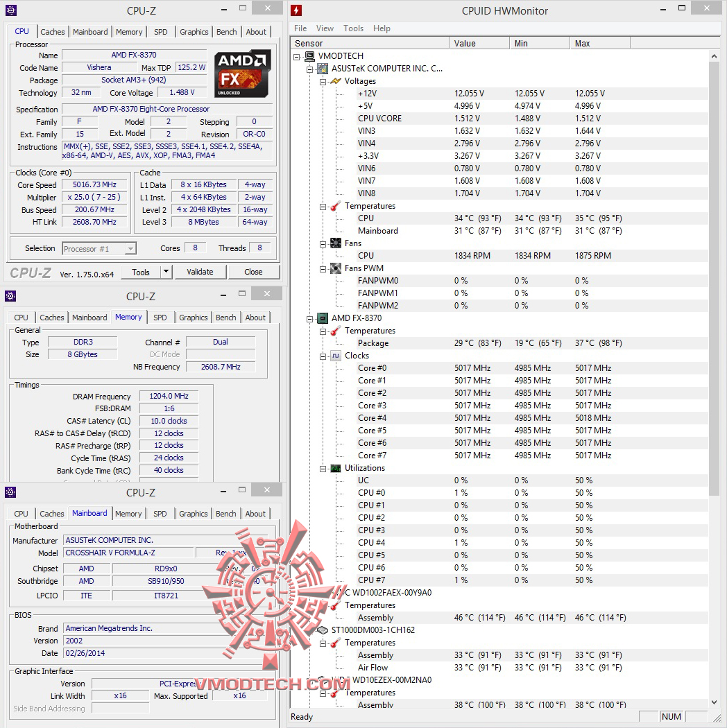Click the VMODTECH computer icon
Screen dimensions: 727x728
(x=310, y=56)
